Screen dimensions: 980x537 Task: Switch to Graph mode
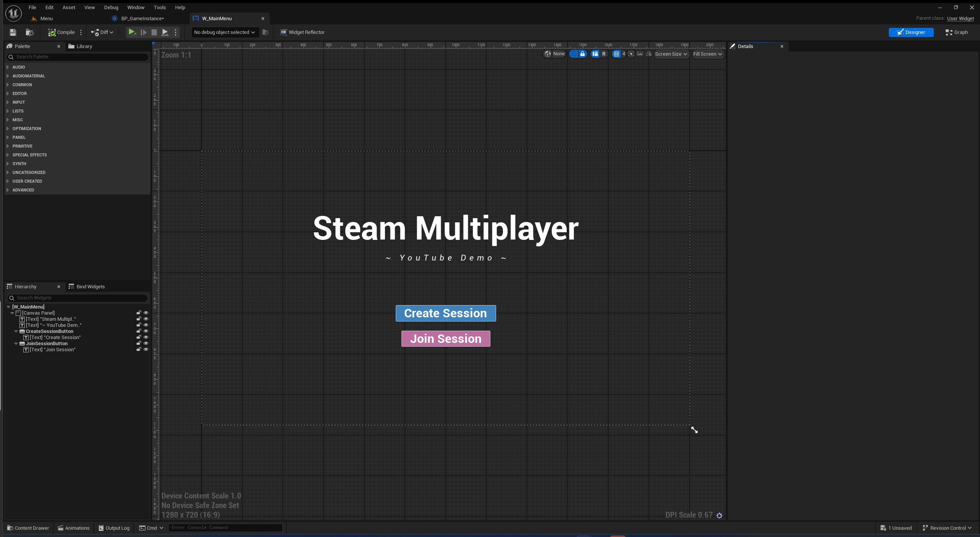956,32
